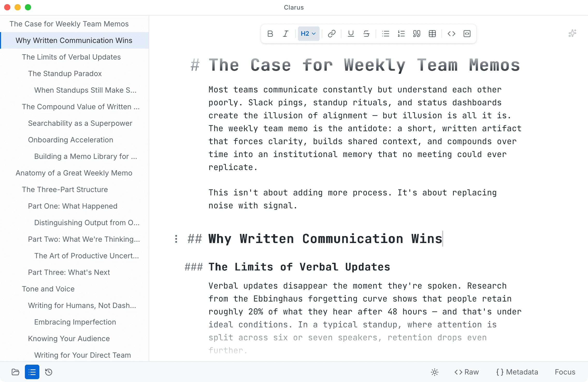
Task: Insert a code block
Action: 467,34
